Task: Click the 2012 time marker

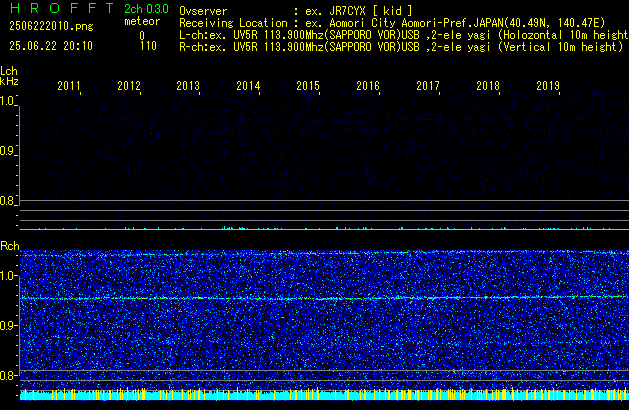Action: (129, 86)
